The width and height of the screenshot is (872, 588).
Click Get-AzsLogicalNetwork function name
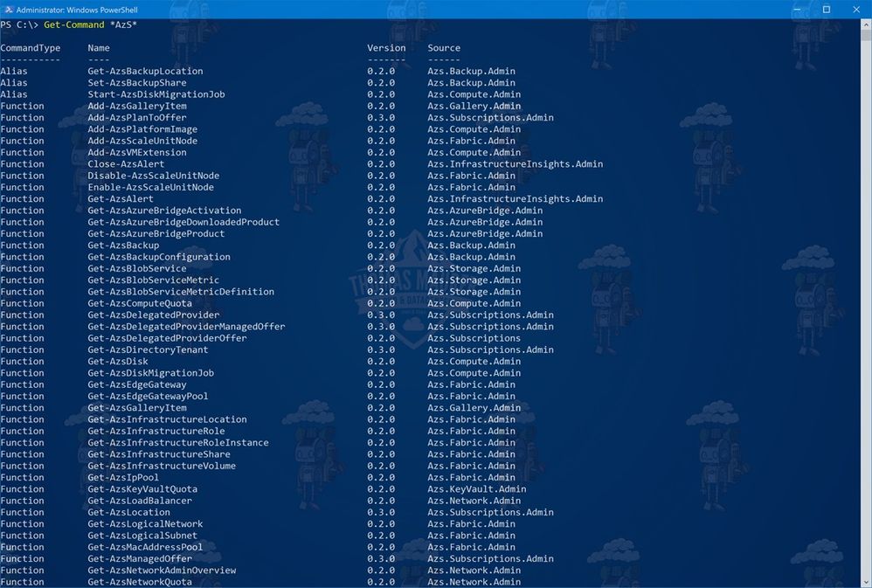point(145,524)
